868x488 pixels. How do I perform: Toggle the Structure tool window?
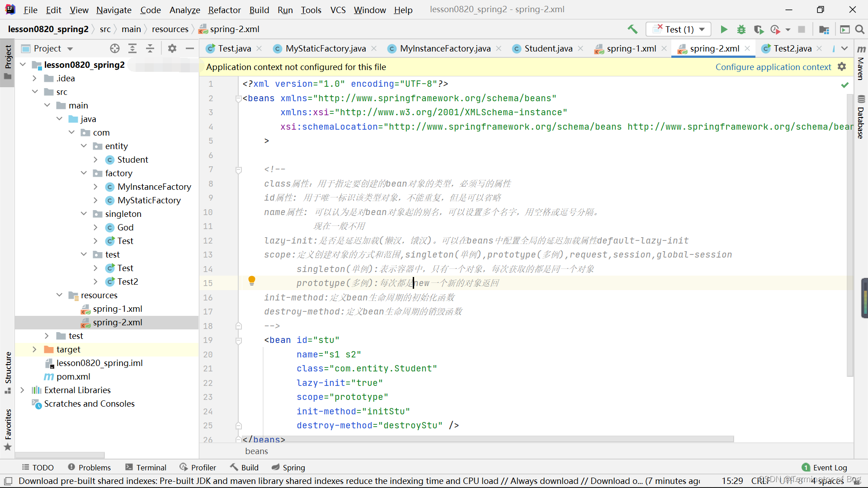click(8, 371)
